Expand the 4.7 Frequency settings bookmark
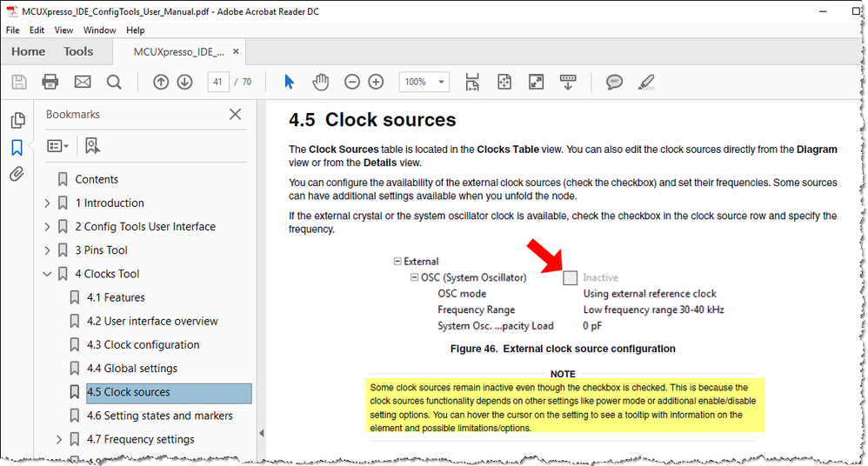The height and width of the screenshot is (466, 868). tap(59, 439)
